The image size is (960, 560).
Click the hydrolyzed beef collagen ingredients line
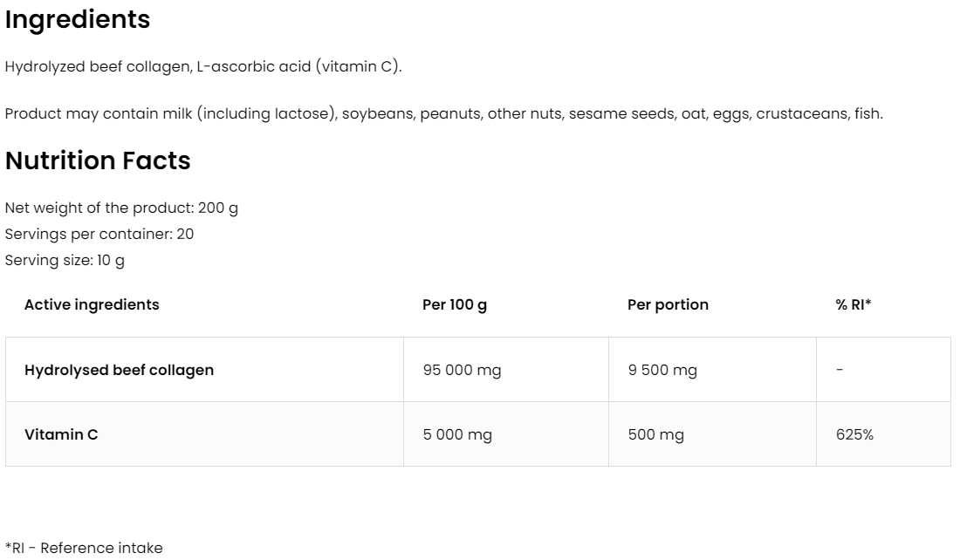click(x=203, y=66)
